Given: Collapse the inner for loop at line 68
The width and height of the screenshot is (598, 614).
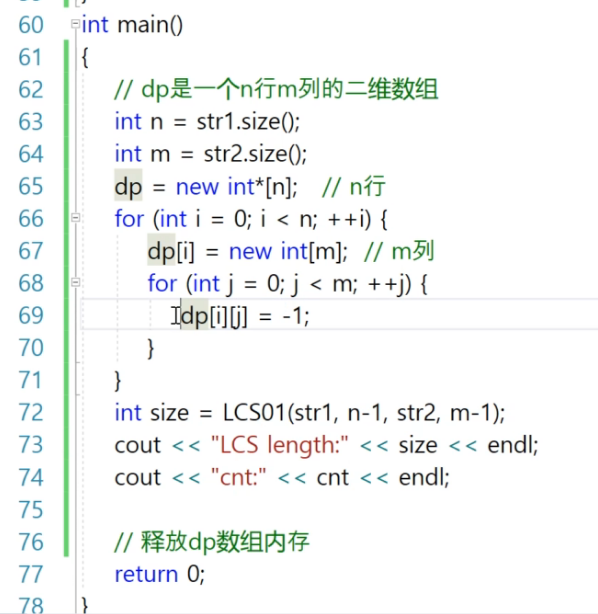Looking at the screenshot, I should [x=75, y=282].
